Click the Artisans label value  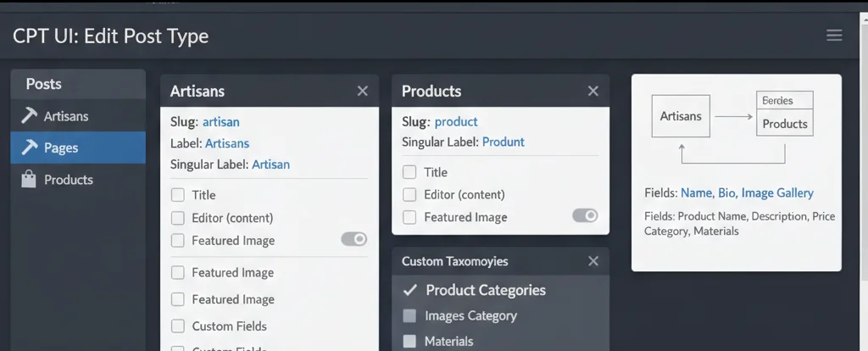227,143
